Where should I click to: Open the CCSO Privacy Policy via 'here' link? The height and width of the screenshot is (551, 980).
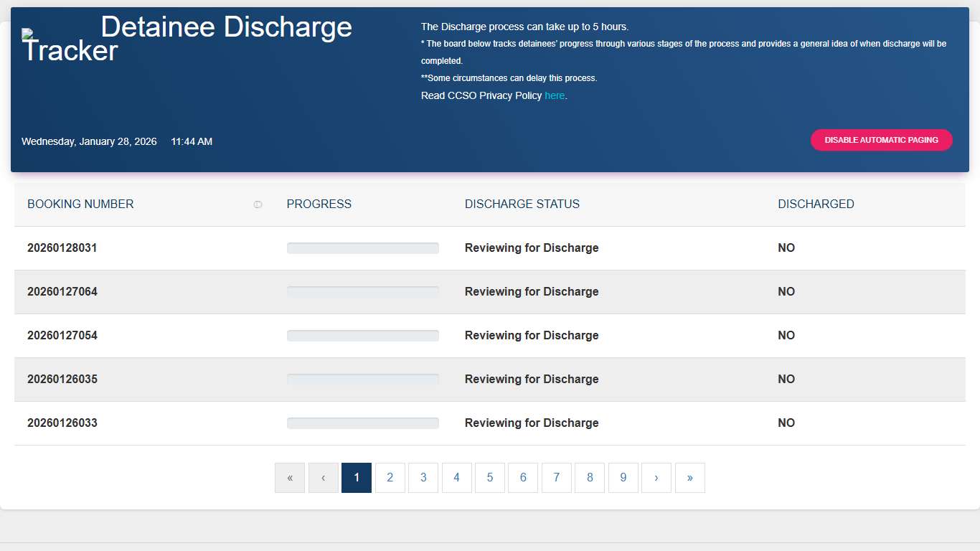pyautogui.click(x=554, y=95)
